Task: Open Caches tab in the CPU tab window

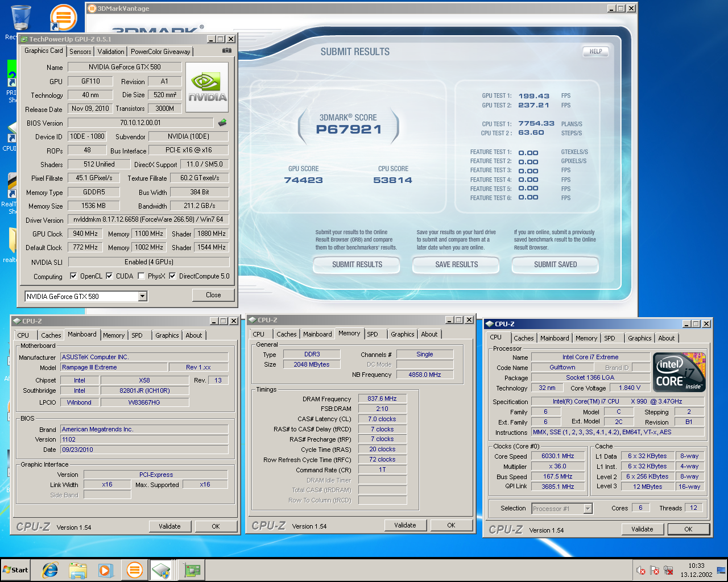Action: (x=524, y=338)
